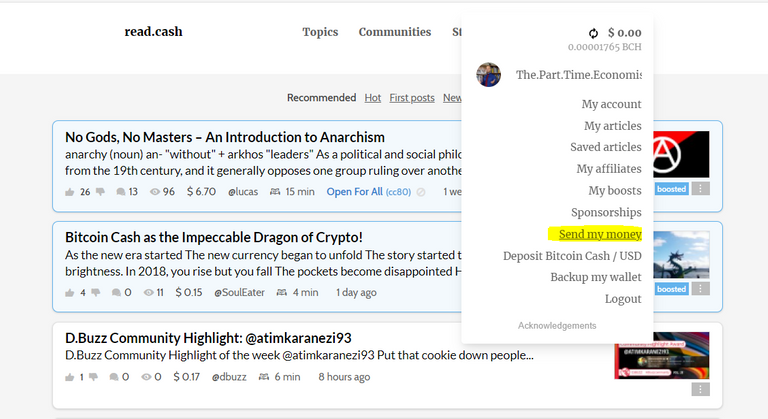768x419 pixels.
Task: Open Bitcoin Cash as the Impeccable Dragon title
Action: pyautogui.click(x=214, y=237)
